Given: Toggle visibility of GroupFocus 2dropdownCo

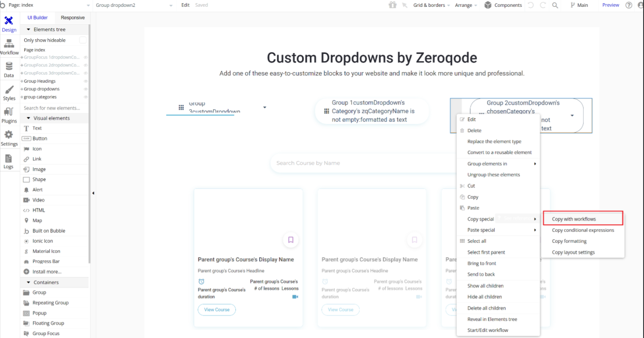Looking at the screenshot, I should tap(85, 65).
